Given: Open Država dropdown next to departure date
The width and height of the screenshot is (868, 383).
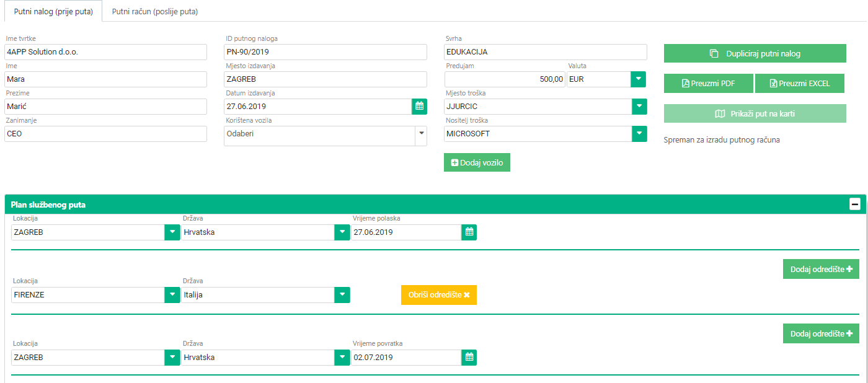Looking at the screenshot, I should (342, 232).
